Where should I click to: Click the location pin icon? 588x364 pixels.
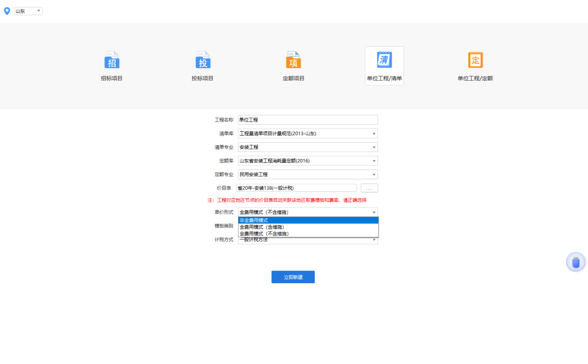[7, 11]
